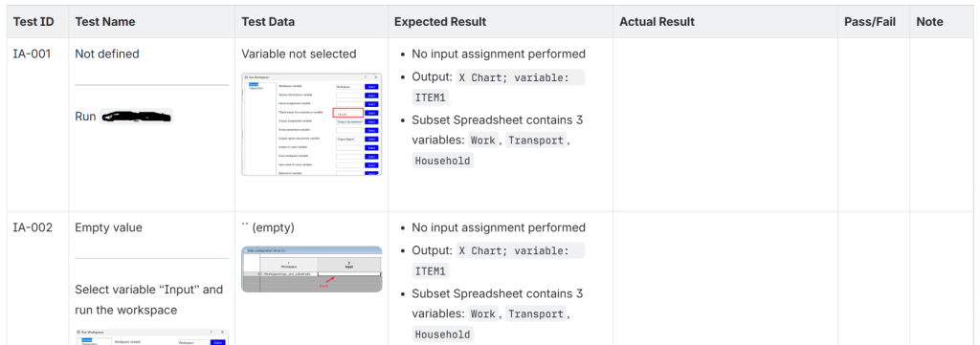
Task: Click the Input column header in the IA-002 image
Action: [x=349, y=265]
